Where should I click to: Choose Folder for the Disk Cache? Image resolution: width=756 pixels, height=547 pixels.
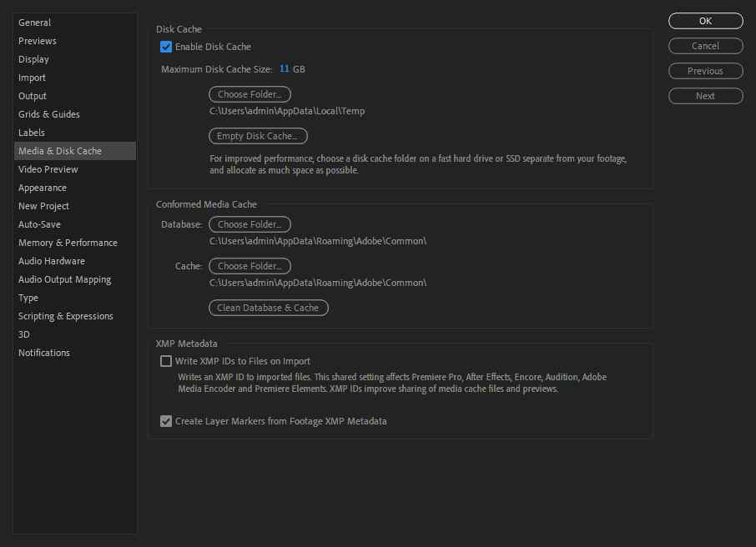coord(249,94)
